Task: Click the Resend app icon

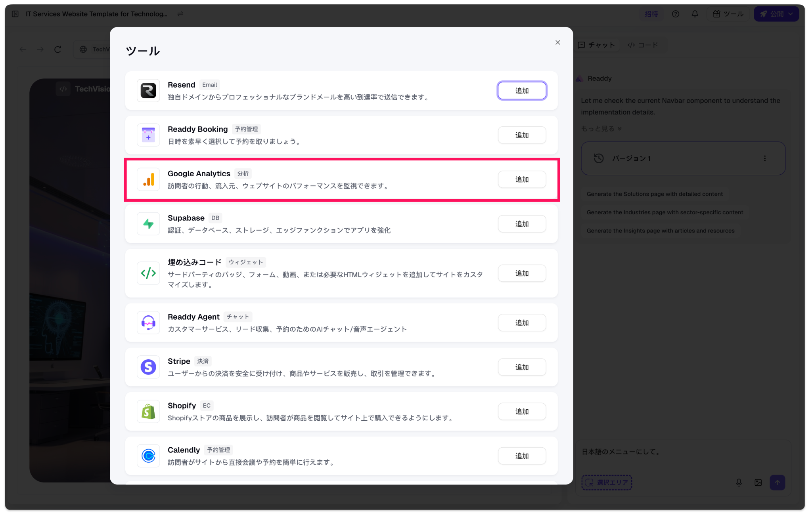Action: point(148,91)
